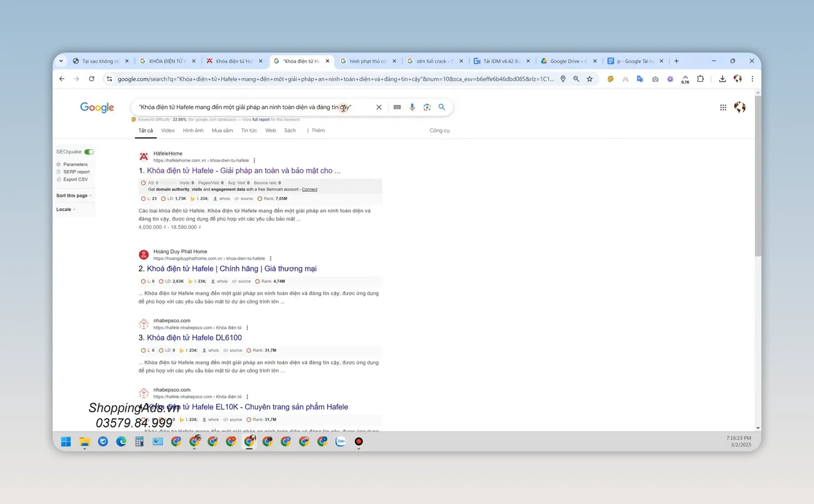Open Google Lens image search

[427, 107]
